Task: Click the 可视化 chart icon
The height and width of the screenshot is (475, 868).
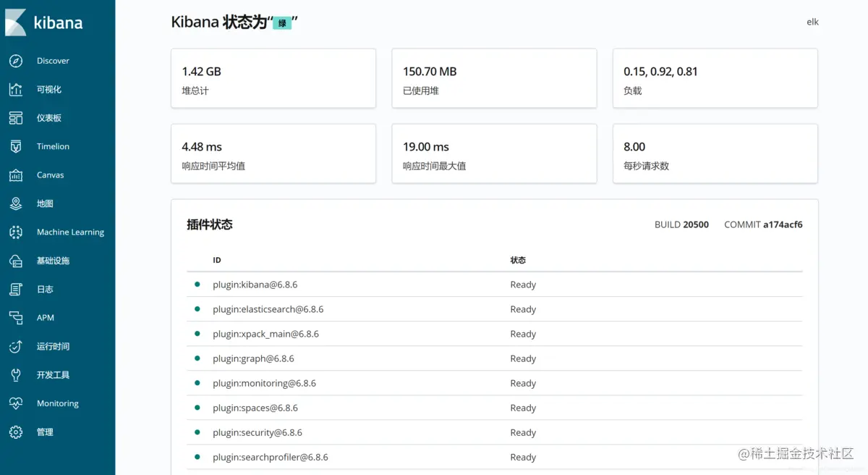Action: click(16, 90)
